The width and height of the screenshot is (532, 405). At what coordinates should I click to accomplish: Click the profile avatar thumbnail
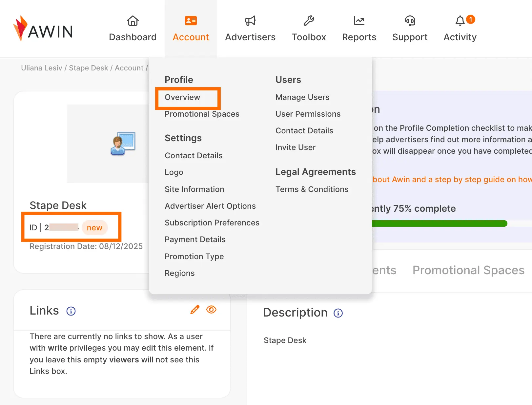[123, 144]
